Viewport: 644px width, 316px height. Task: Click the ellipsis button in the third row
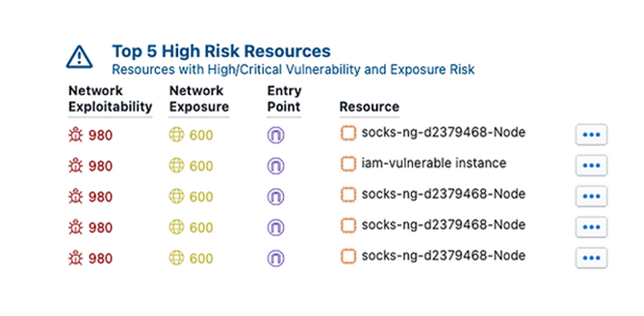click(591, 196)
